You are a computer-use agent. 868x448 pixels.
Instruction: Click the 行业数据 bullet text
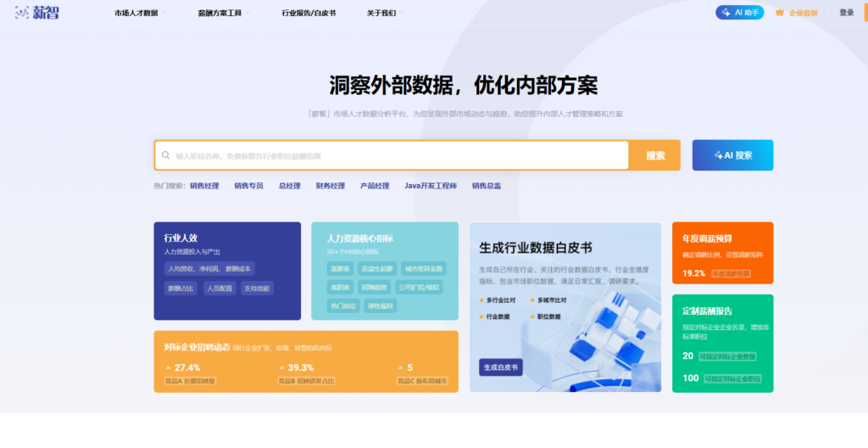pyautogui.click(x=498, y=316)
